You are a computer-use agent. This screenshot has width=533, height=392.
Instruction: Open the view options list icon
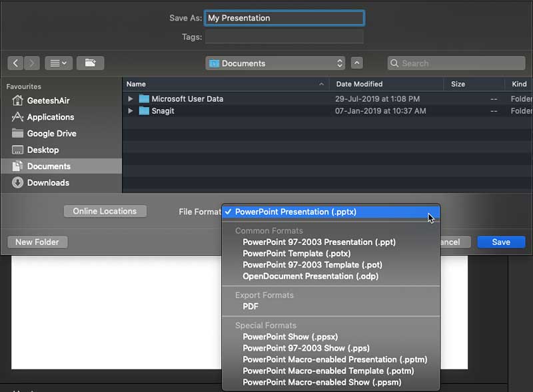point(59,63)
